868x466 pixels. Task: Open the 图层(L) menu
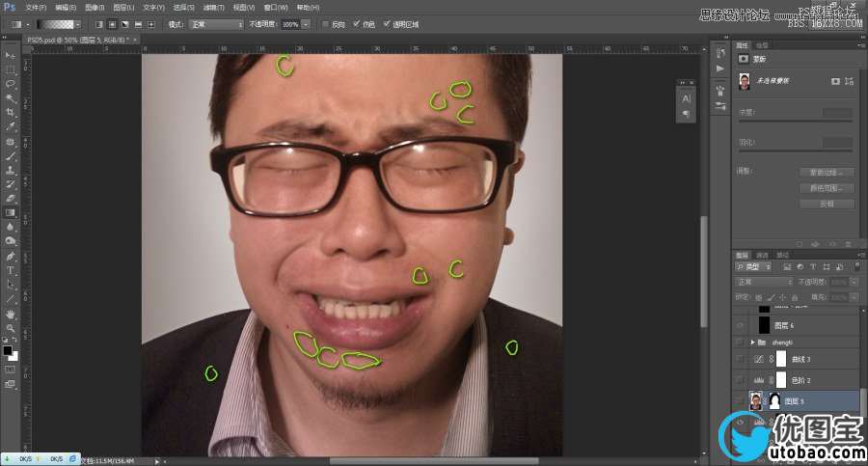(124, 8)
